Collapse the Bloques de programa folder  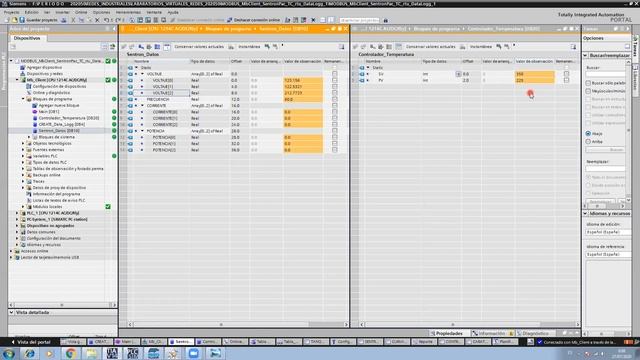tap(23, 99)
